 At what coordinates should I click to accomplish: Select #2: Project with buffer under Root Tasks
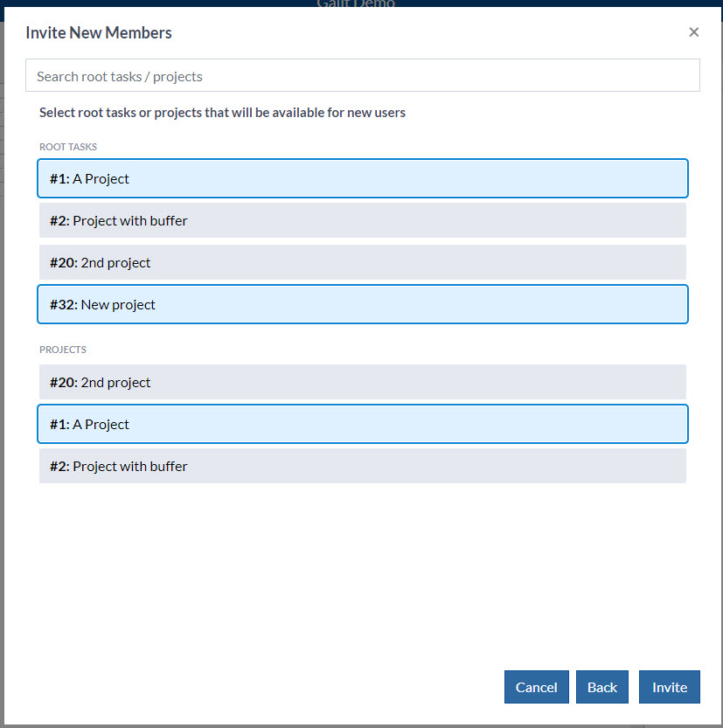point(363,220)
